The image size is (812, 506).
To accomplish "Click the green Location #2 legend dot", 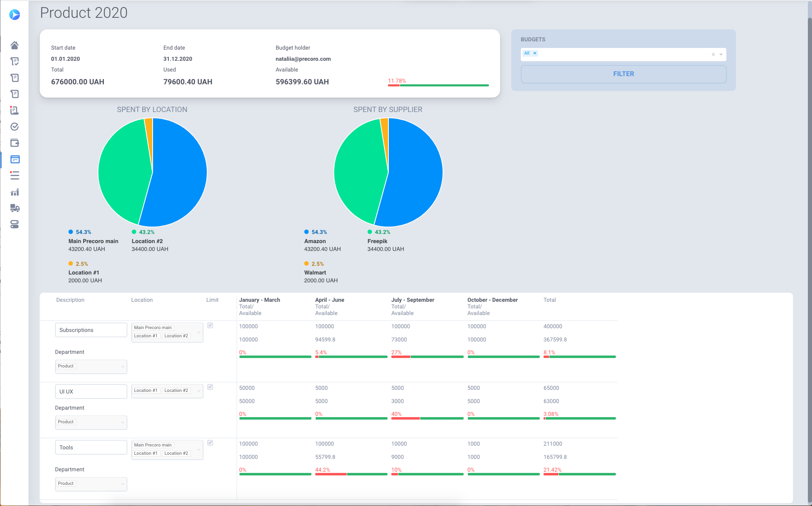I will pyautogui.click(x=134, y=232).
